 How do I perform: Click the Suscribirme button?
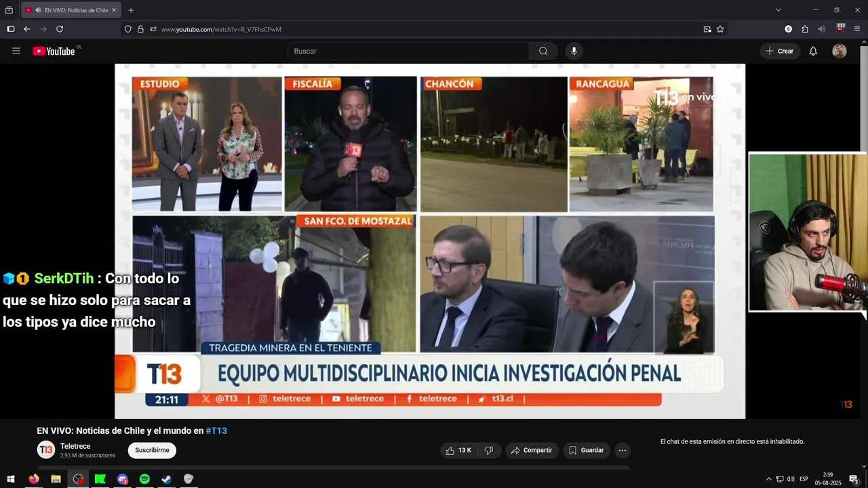pyautogui.click(x=152, y=450)
